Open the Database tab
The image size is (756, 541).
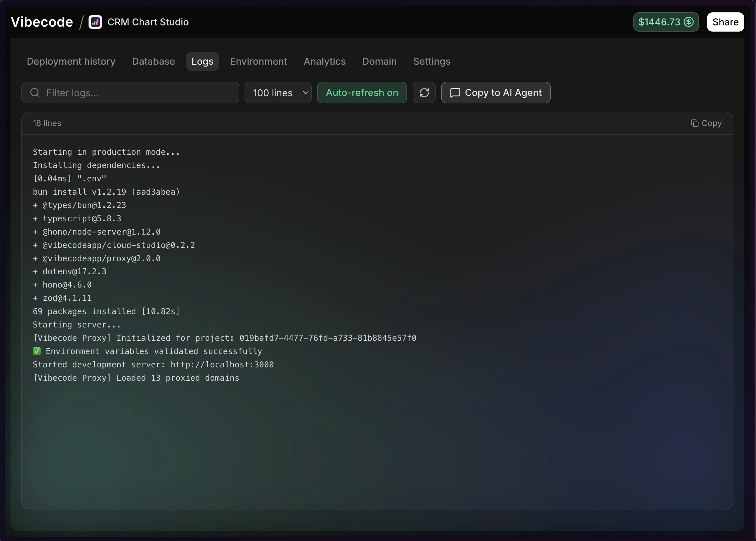pyautogui.click(x=153, y=61)
